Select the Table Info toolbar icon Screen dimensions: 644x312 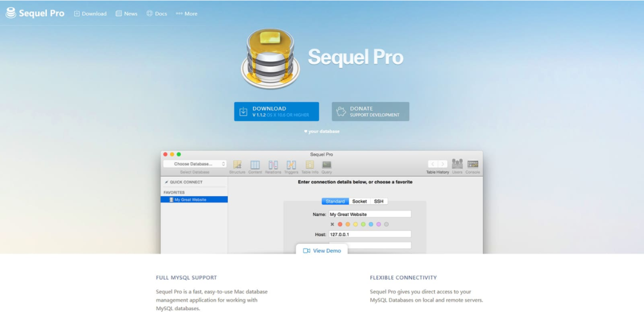tap(309, 165)
